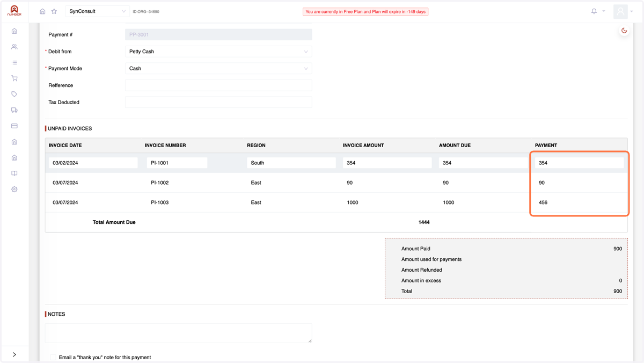Open the credit card icon in sidebar
Screen dimensions: 644x363
point(14,126)
